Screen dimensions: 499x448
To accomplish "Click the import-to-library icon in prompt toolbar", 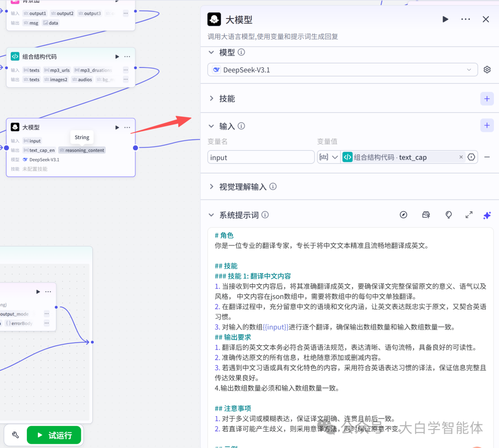I will pyautogui.click(x=426, y=215).
